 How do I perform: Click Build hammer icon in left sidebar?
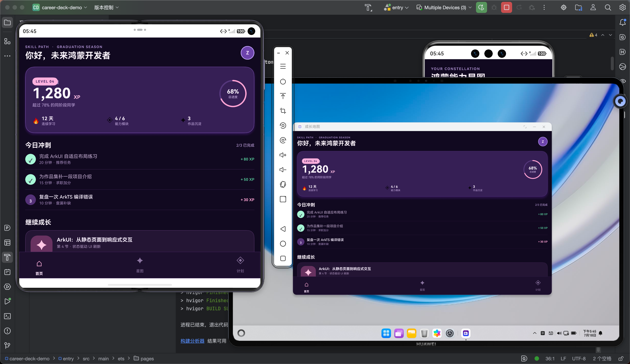[7, 257]
